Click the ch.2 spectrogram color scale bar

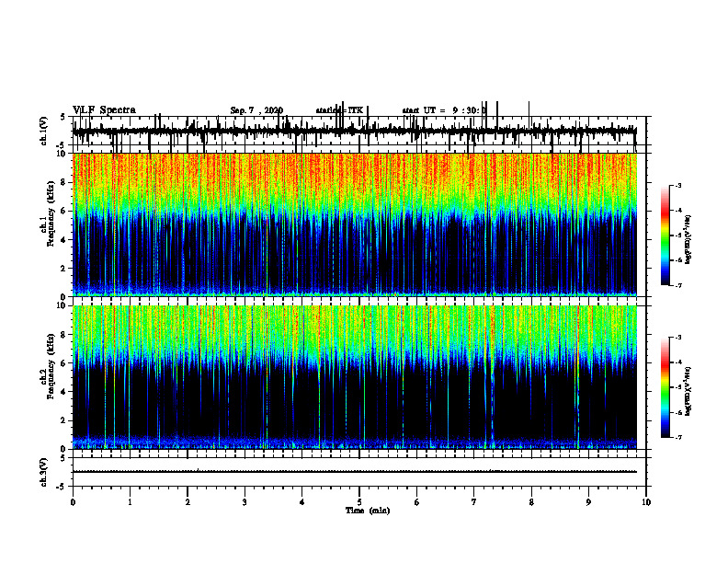pos(665,387)
